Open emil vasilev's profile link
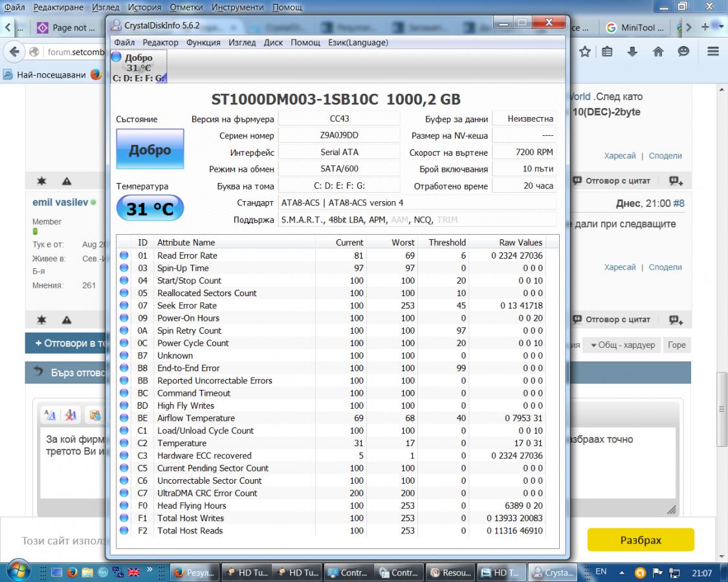 (60, 202)
